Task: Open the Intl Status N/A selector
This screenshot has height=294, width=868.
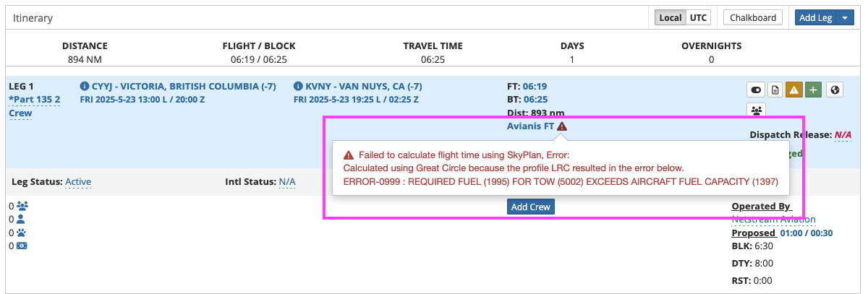Action: pyautogui.click(x=287, y=181)
